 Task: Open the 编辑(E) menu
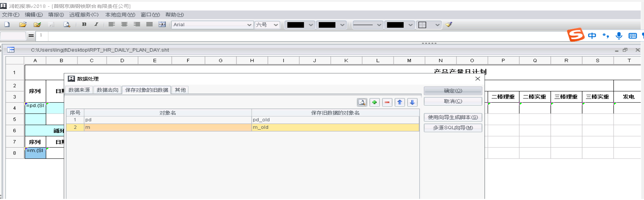[34, 15]
